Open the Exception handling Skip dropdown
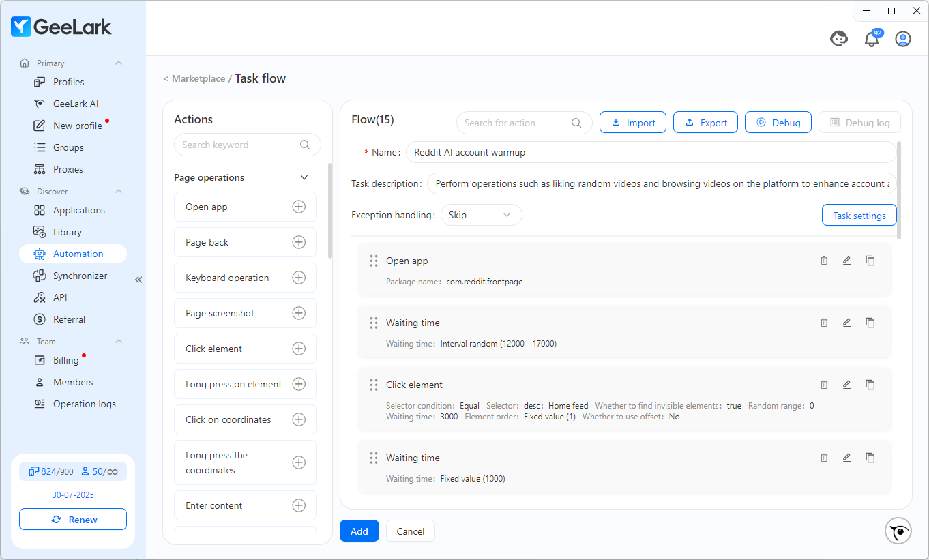The width and height of the screenshot is (929, 560). pos(482,215)
